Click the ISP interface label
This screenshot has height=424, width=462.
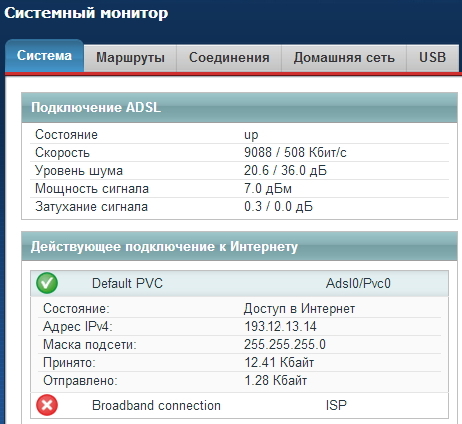click(336, 405)
